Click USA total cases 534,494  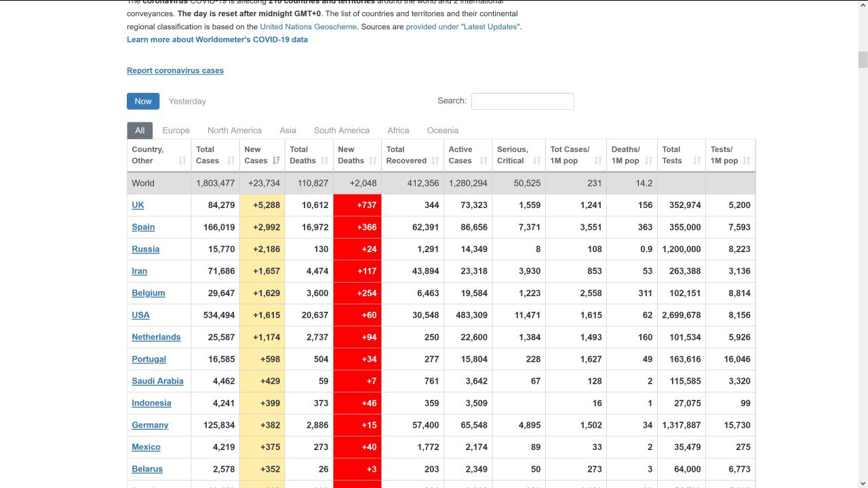(215, 315)
